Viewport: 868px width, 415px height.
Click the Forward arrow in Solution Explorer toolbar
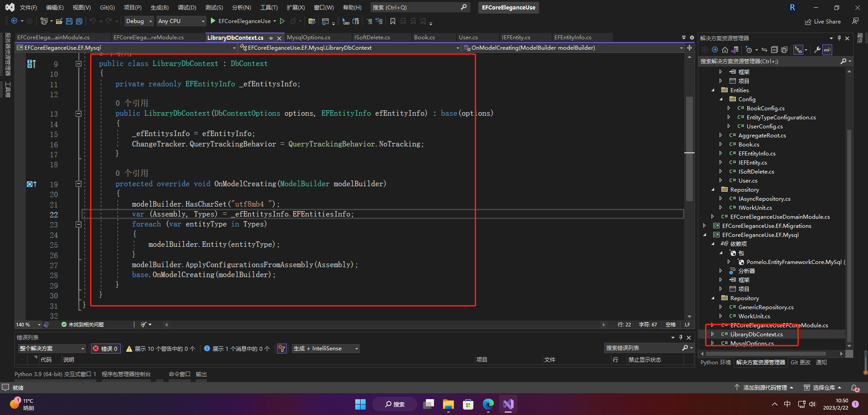pos(715,50)
